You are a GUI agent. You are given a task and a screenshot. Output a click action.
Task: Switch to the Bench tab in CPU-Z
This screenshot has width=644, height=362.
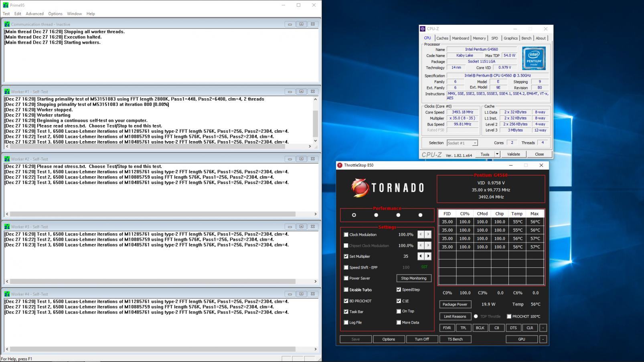(526, 38)
